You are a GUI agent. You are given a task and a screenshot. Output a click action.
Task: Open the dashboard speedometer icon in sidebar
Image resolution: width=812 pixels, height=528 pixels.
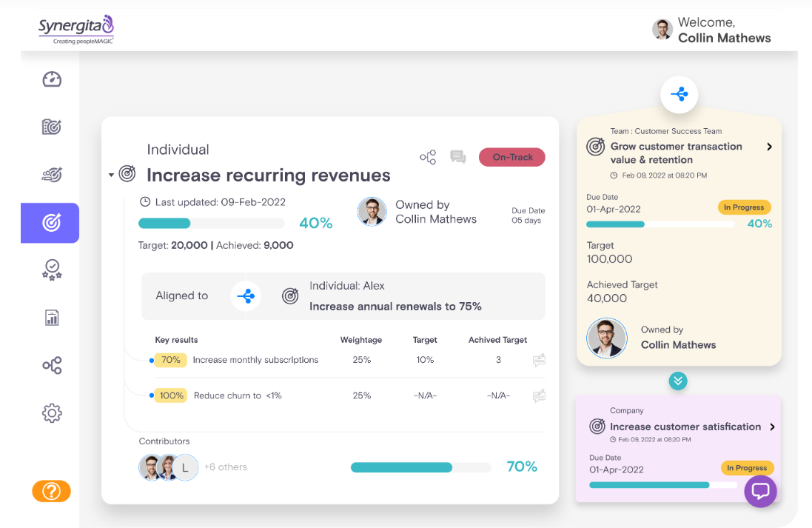click(52, 79)
